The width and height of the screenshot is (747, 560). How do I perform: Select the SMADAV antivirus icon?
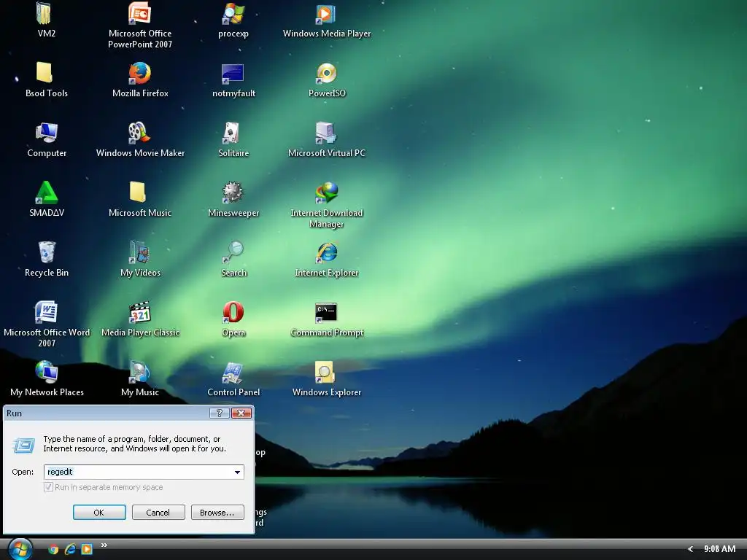coord(47,192)
